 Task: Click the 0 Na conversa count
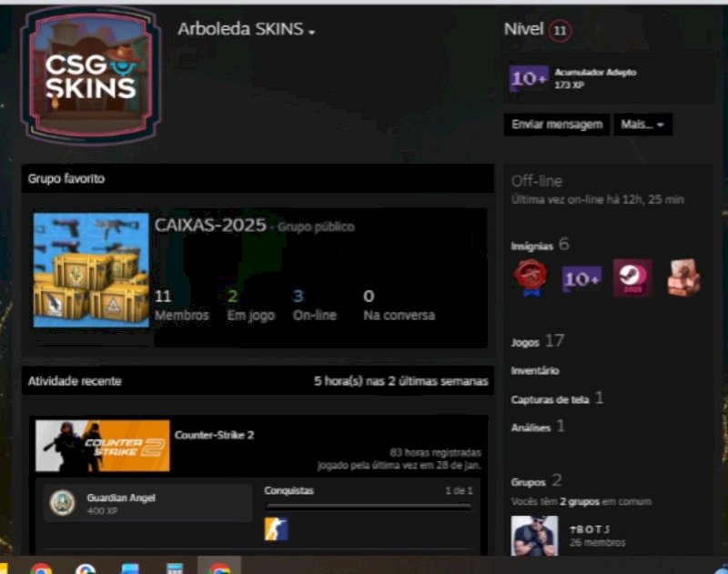(x=399, y=305)
